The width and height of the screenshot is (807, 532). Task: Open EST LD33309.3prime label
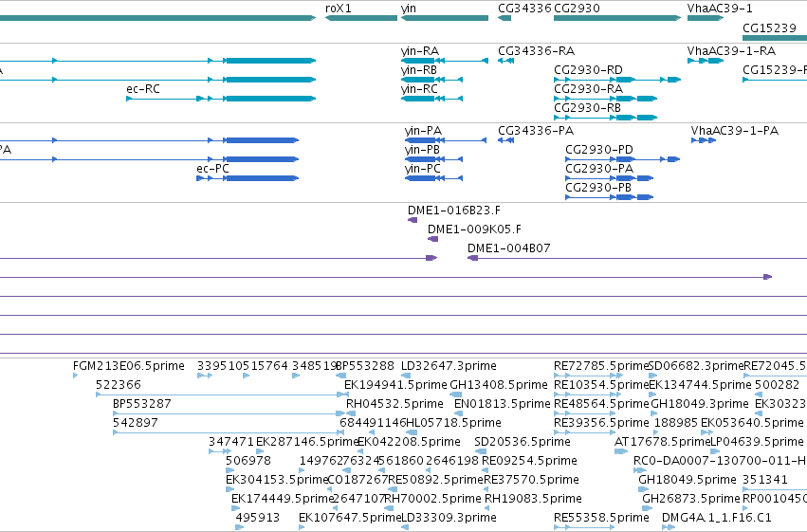pyautogui.click(x=449, y=518)
